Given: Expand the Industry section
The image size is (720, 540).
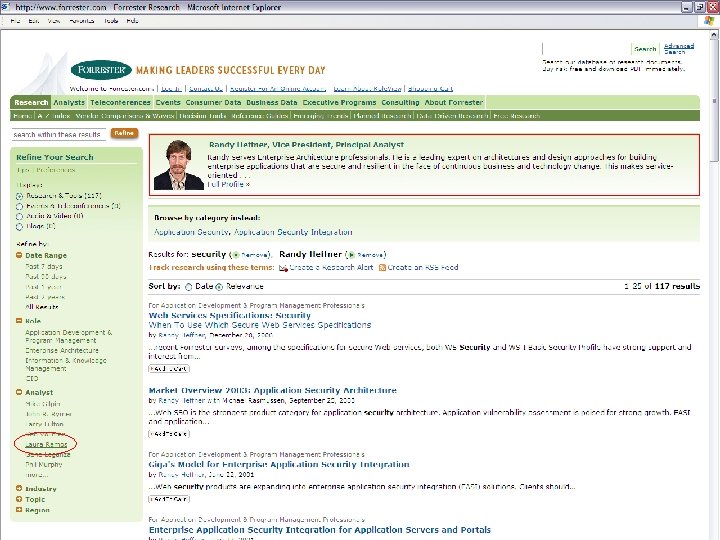Looking at the screenshot, I should (19, 489).
